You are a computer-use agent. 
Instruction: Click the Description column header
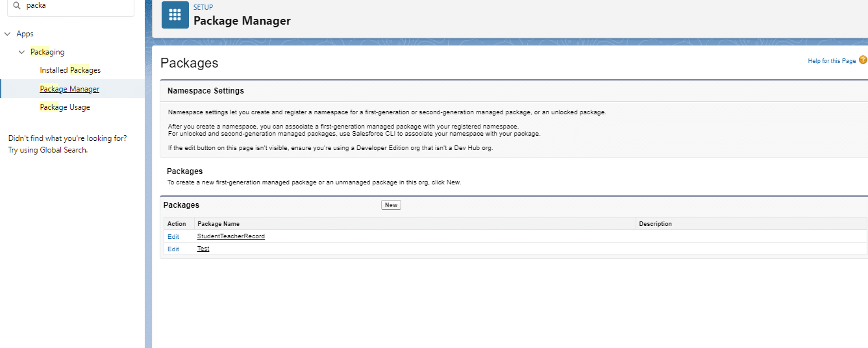[655, 224]
